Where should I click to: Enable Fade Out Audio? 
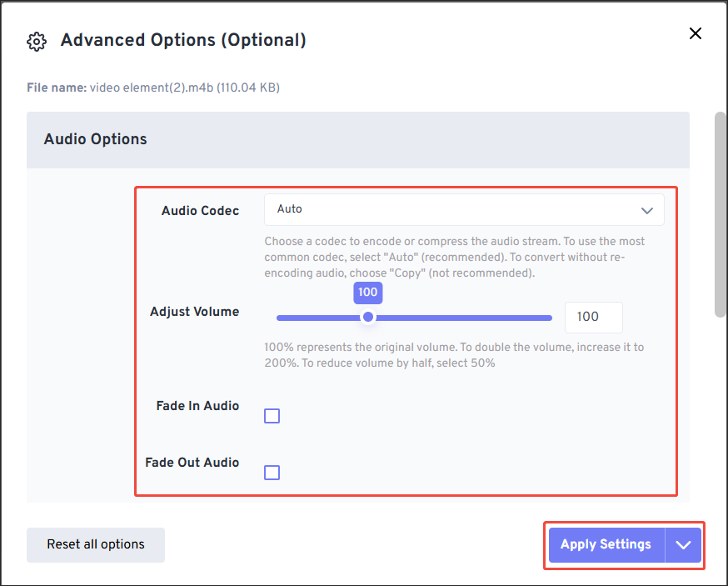(x=272, y=472)
